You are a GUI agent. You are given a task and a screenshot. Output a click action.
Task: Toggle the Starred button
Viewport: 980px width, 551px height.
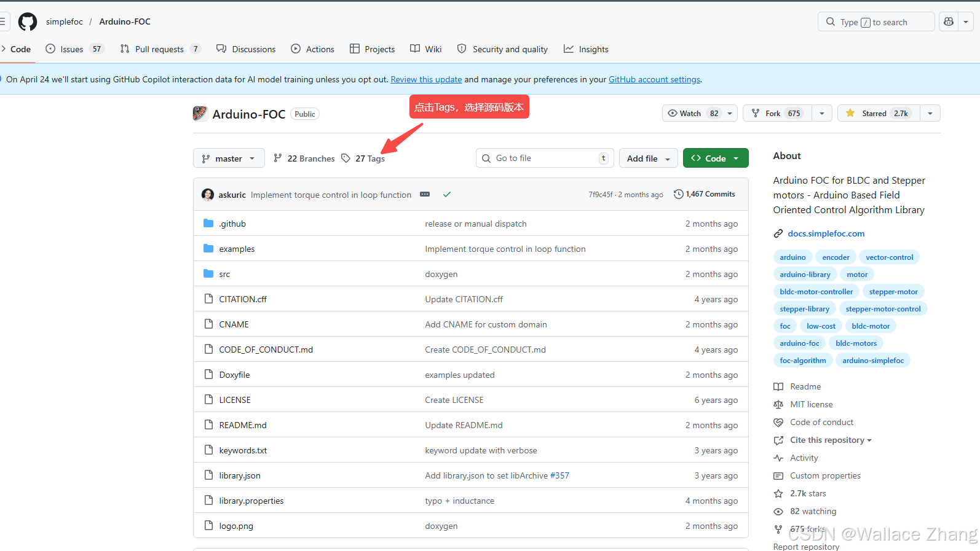[x=879, y=113]
